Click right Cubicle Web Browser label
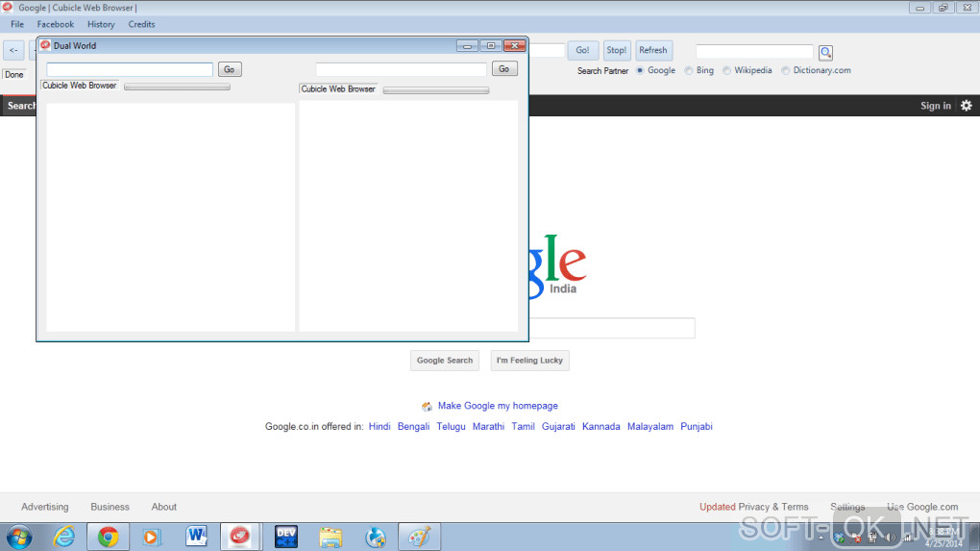Screen dimensions: 980x551 click(338, 88)
